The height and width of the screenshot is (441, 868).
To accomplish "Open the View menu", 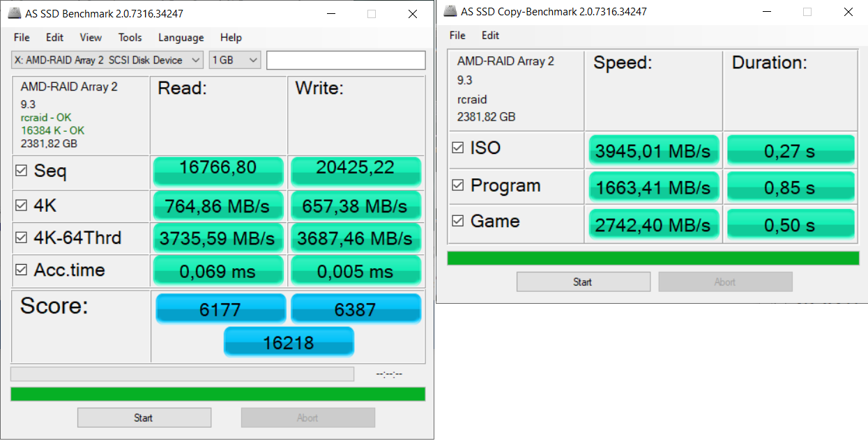I will pyautogui.click(x=91, y=38).
